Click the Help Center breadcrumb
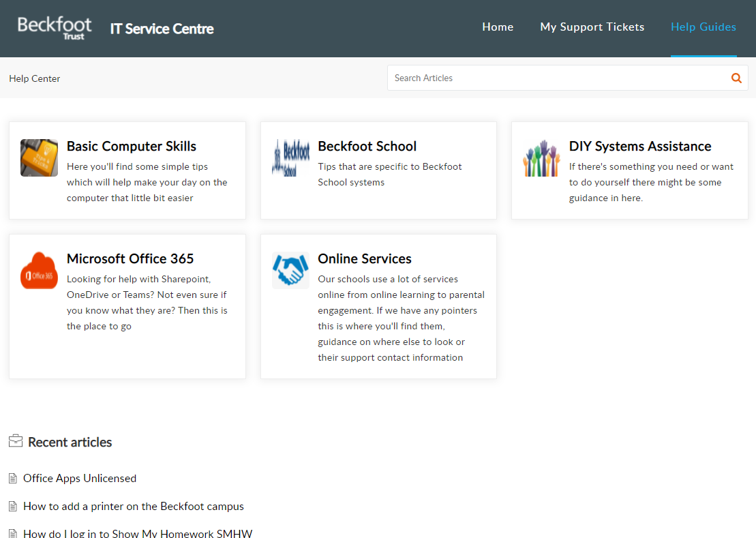The image size is (756, 538). click(35, 78)
